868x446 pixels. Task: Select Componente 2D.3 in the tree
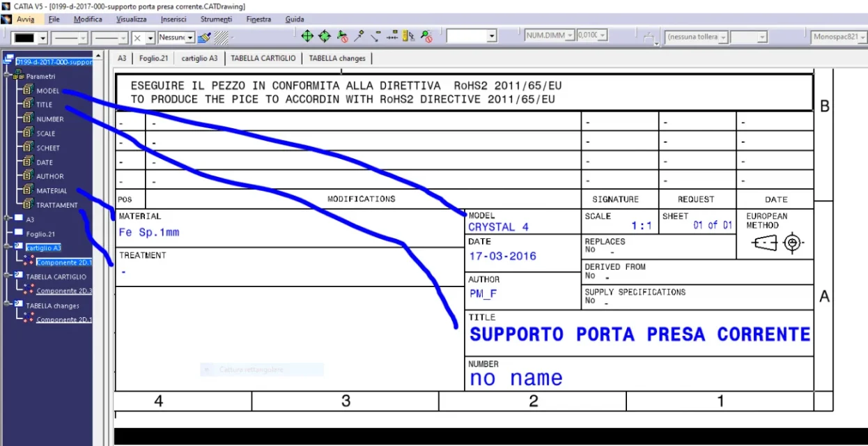[x=64, y=291]
